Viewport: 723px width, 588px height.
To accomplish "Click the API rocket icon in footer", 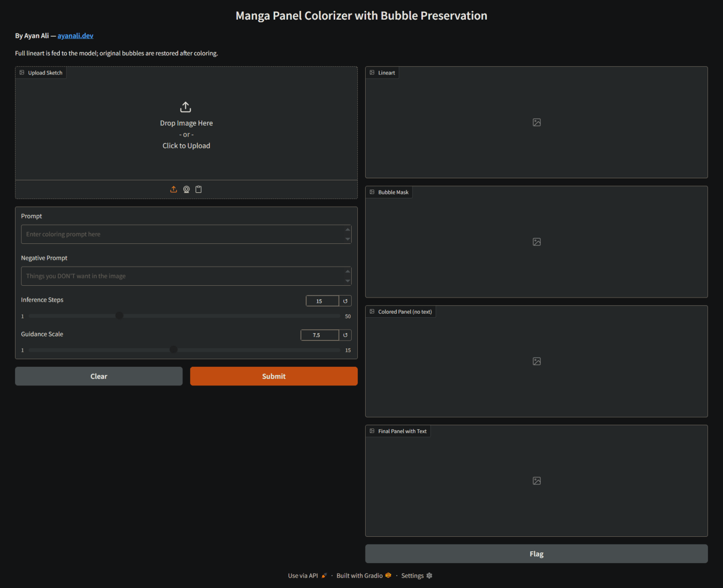I will (x=324, y=576).
